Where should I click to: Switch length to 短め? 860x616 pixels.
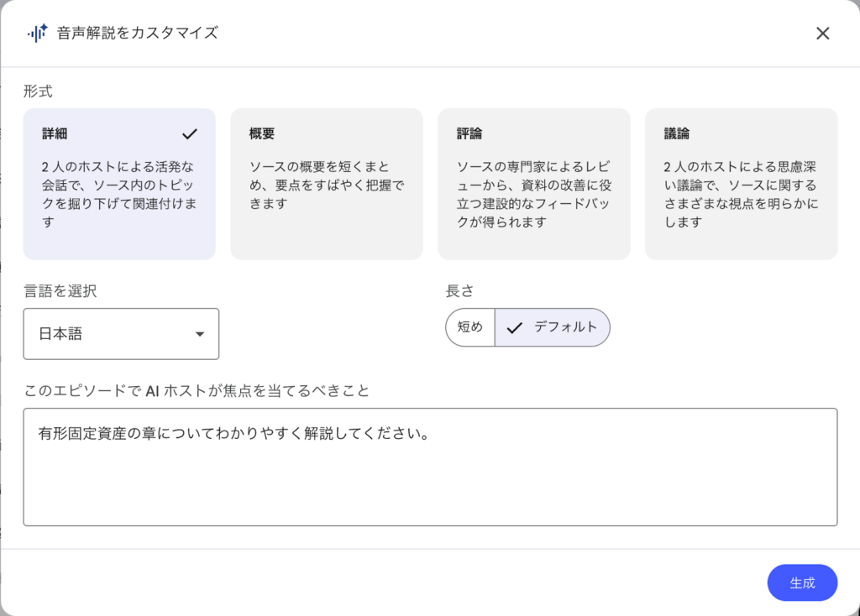tap(469, 327)
